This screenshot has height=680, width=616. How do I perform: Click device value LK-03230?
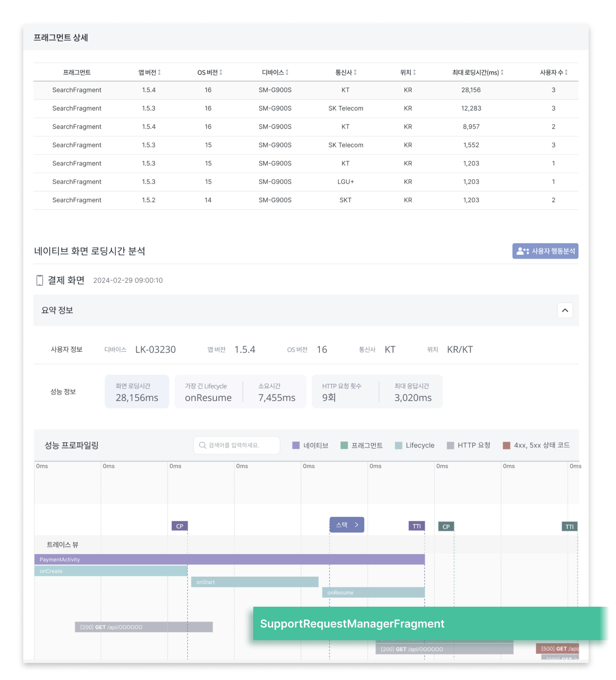click(155, 349)
